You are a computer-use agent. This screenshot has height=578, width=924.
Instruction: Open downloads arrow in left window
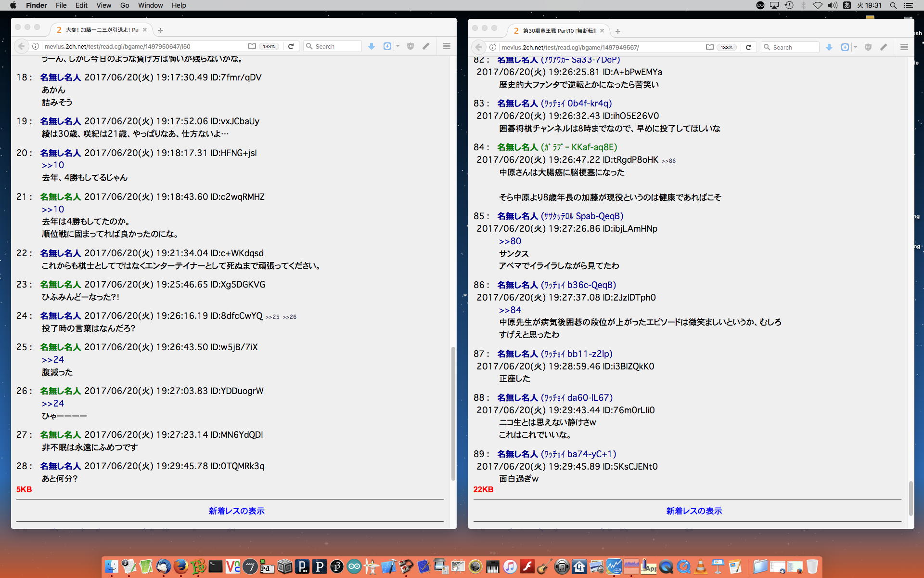point(372,46)
